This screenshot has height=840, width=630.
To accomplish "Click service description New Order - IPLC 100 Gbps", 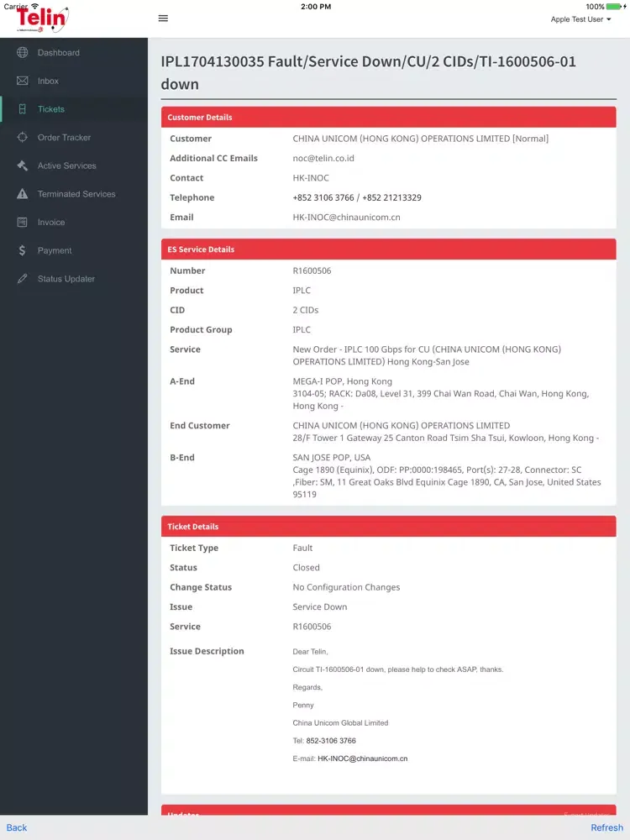I will point(427,355).
